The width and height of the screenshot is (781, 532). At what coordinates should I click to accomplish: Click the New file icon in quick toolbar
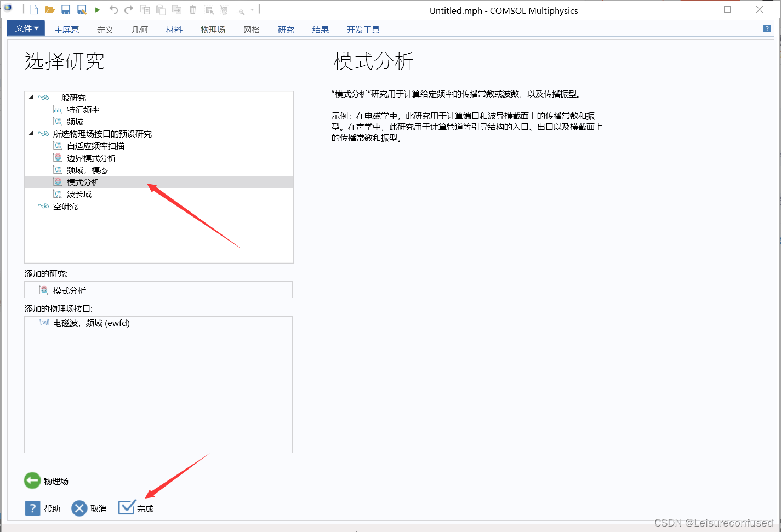(34, 9)
